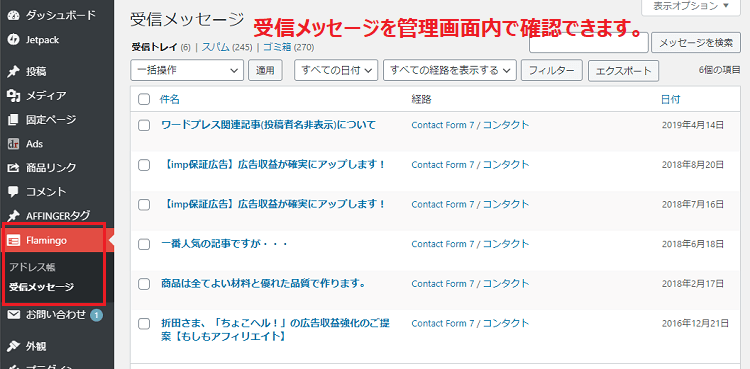The image size is (750, 369).
Task: Click the フィルター filter button
Action: point(551,70)
